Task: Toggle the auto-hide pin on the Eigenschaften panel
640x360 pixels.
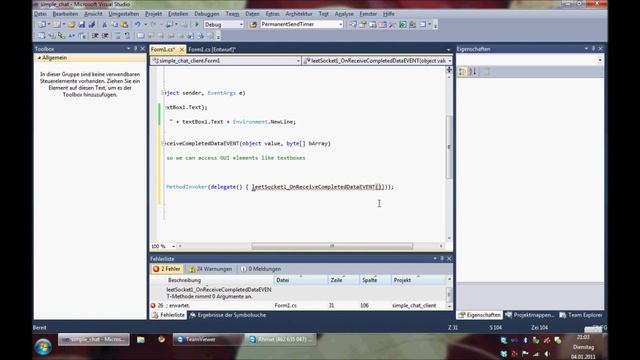Action: (593, 49)
